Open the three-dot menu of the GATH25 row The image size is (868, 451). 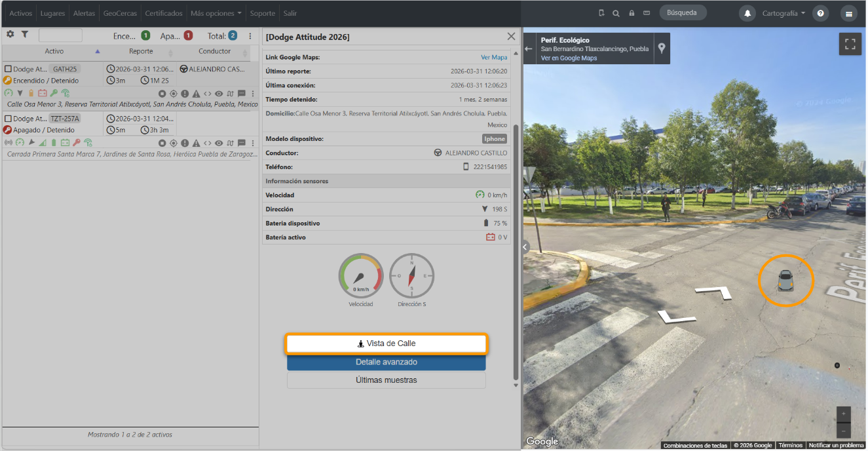click(x=252, y=94)
